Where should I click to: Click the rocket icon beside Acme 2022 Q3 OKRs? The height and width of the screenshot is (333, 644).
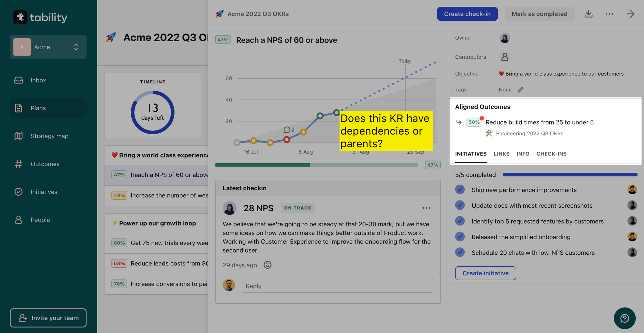[220, 14]
